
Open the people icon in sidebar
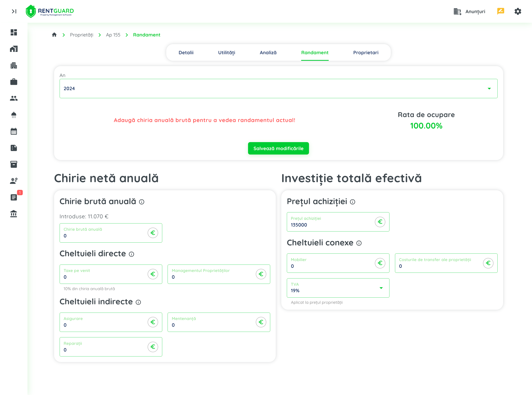coord(14,98)
